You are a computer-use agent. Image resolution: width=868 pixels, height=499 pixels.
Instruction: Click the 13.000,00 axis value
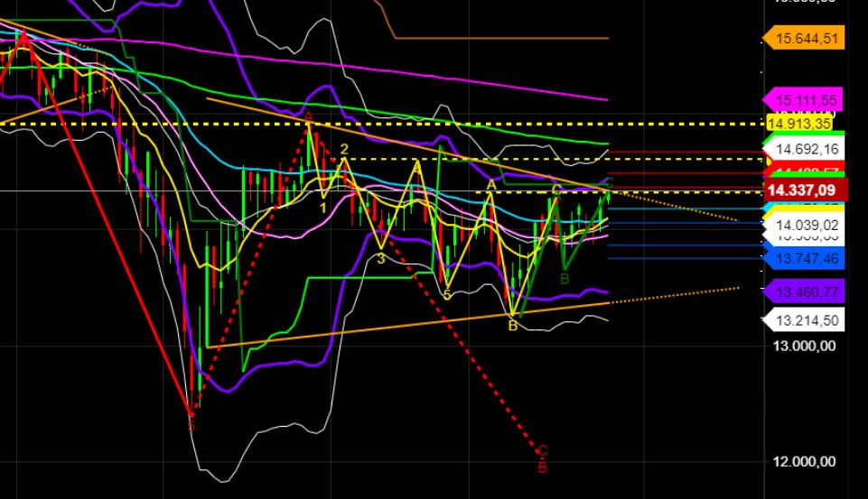click(805, 347)
